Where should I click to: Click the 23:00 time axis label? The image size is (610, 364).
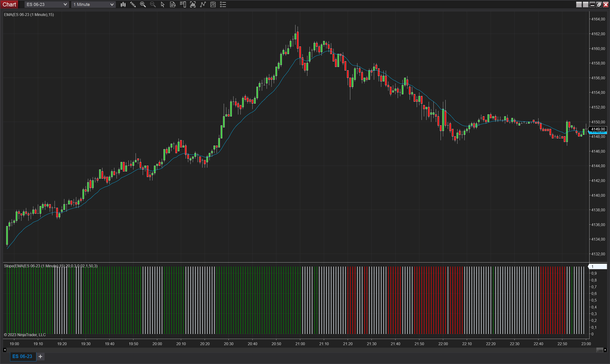pos(586,344)
